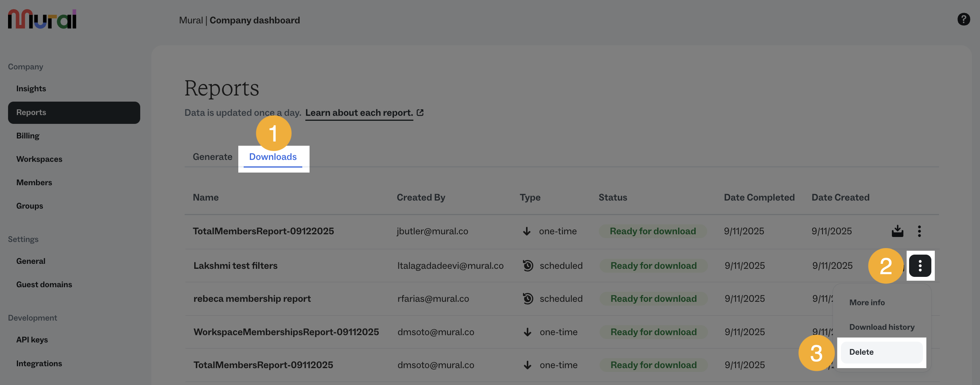Click Ready for download status for WorkspaceMembershipsReport-09112025
Screen dimensions: 980x385
pyautogui.click(x=653, y=332)
